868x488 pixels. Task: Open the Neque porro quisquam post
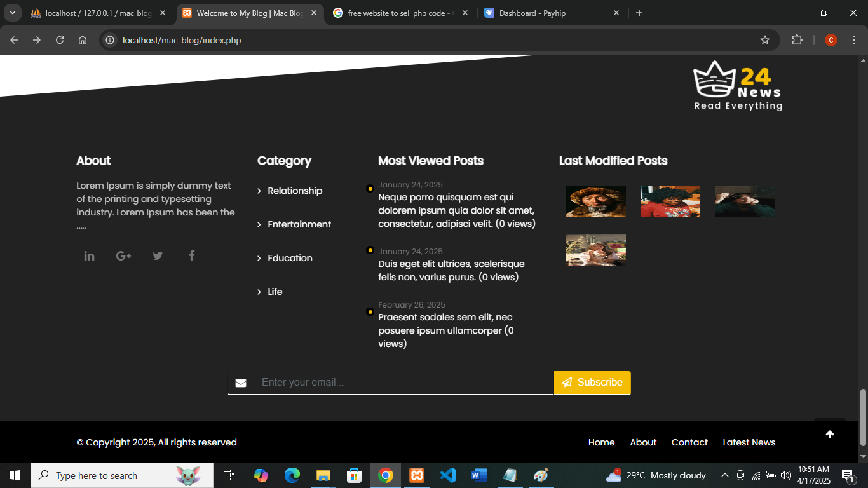[457, 210]
